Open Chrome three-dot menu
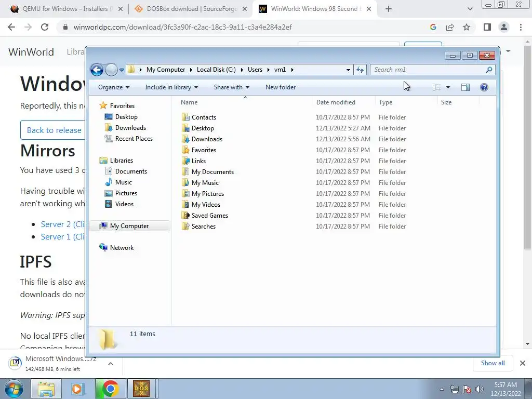Viewport: 532px width, 399px height. (521, 27)
